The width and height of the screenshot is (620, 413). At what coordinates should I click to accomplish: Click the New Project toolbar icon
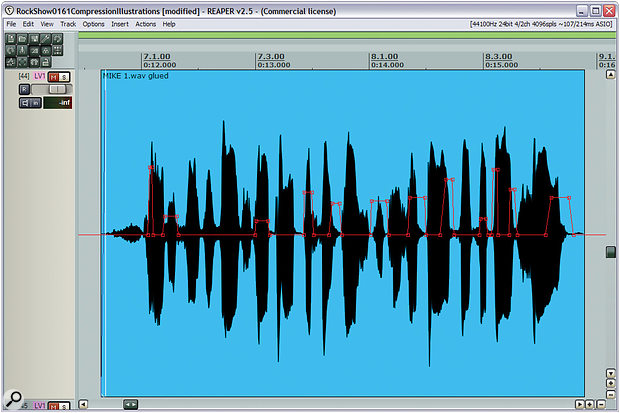11,38
